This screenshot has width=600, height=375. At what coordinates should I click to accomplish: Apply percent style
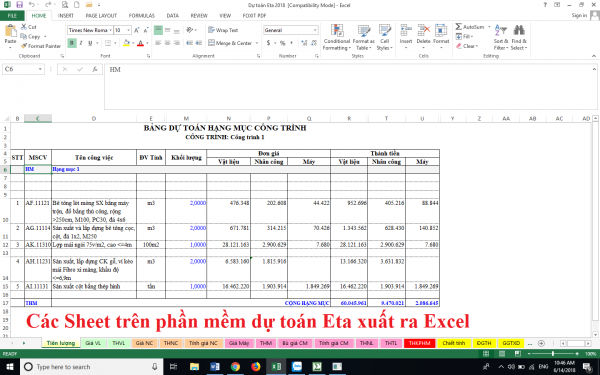[282, 43]
